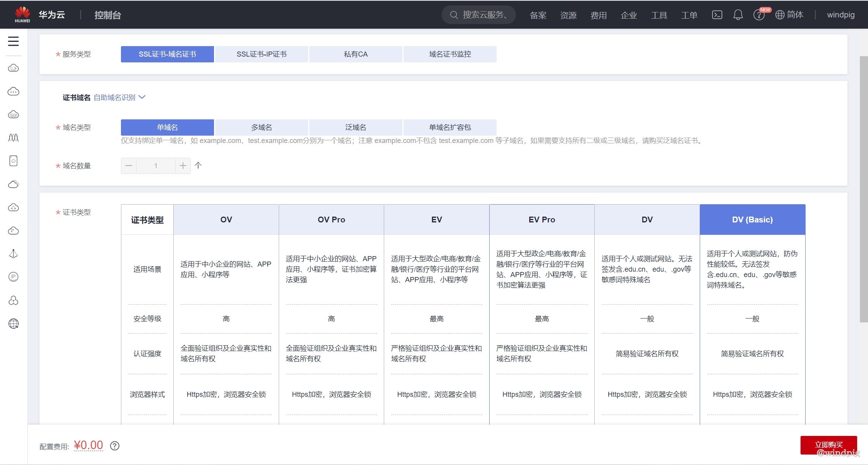Go to 控制台 console home
Image resolution: width=868 pixels, height=465 pixels.
click(x=108, y=15)
